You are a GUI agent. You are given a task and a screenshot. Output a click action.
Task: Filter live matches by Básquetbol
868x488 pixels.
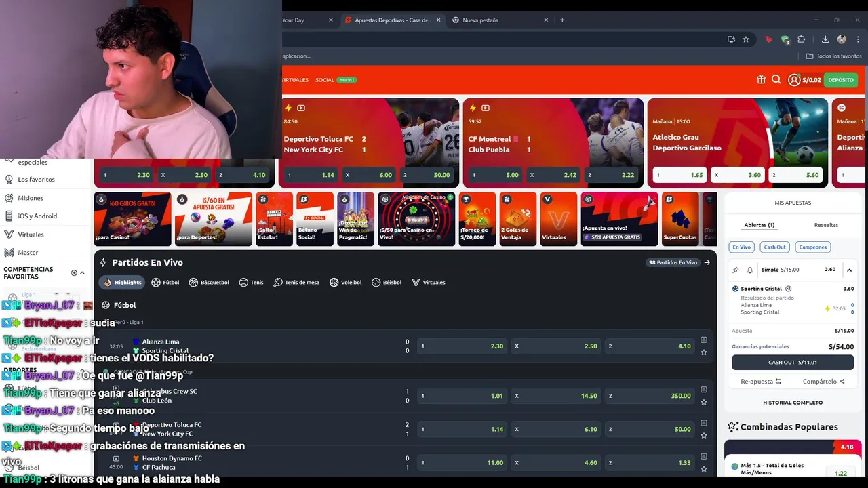click(209, 282)
